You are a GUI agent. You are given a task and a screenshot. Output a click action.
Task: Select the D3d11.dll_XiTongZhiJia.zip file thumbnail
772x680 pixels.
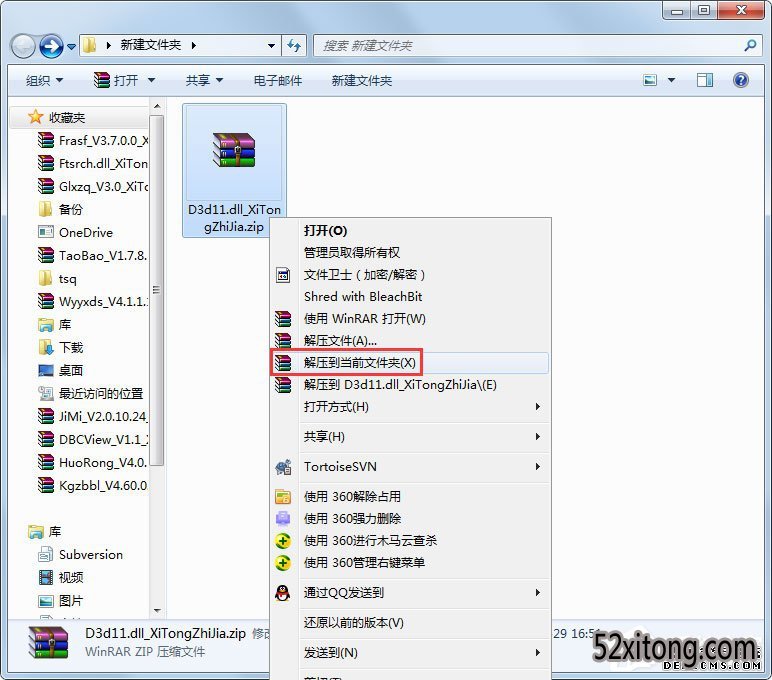pos(234,170)
